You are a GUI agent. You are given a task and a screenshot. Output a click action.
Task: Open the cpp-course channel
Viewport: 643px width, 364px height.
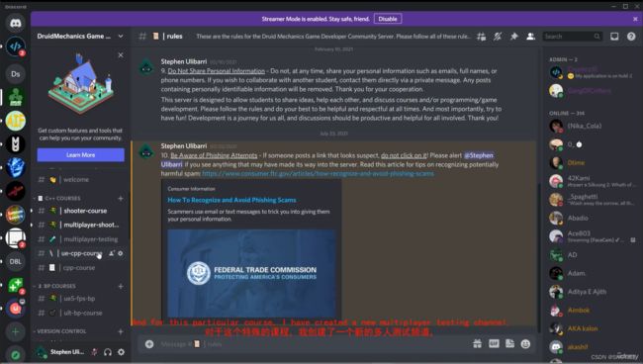click(80, 268)
